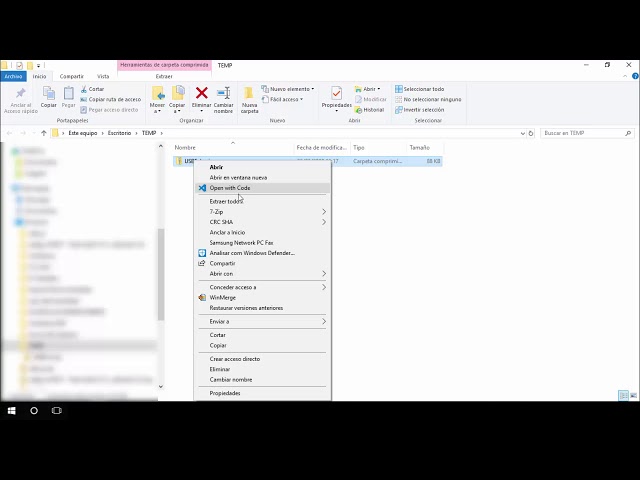Viewport: 640px width, 480px height.
Task: Sort by the Tamaño column header
Action: tap(425, 147)
